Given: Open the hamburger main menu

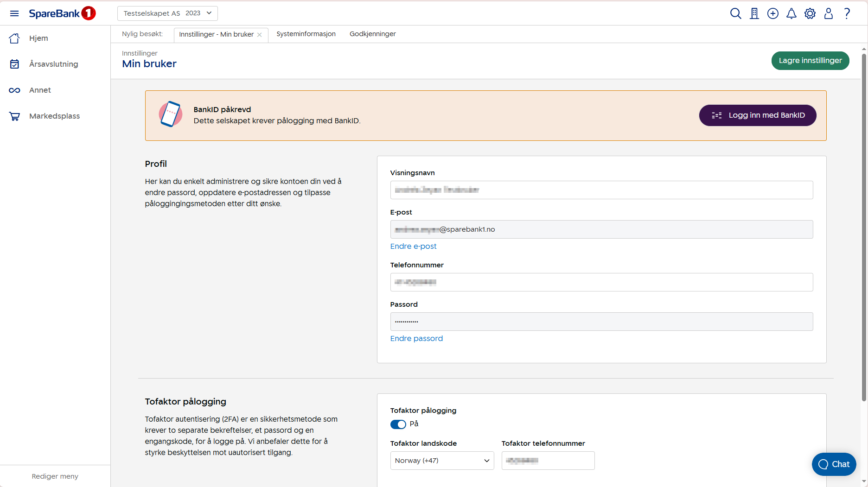Looking at the screenshot, I should (14, 13).
